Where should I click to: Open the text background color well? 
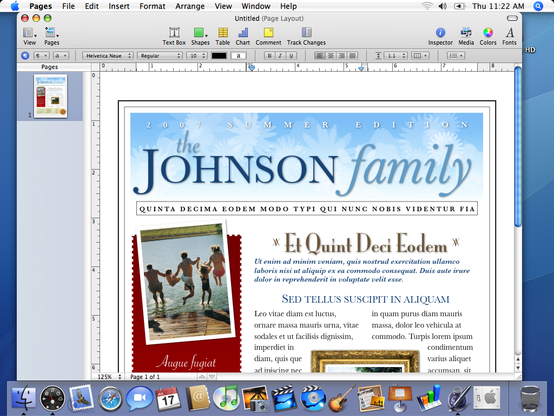(238, 55)
